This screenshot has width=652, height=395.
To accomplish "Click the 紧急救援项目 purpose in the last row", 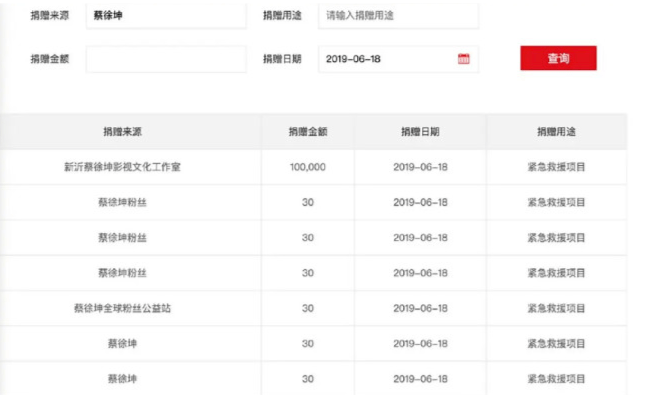I will [x=556, y=379].
